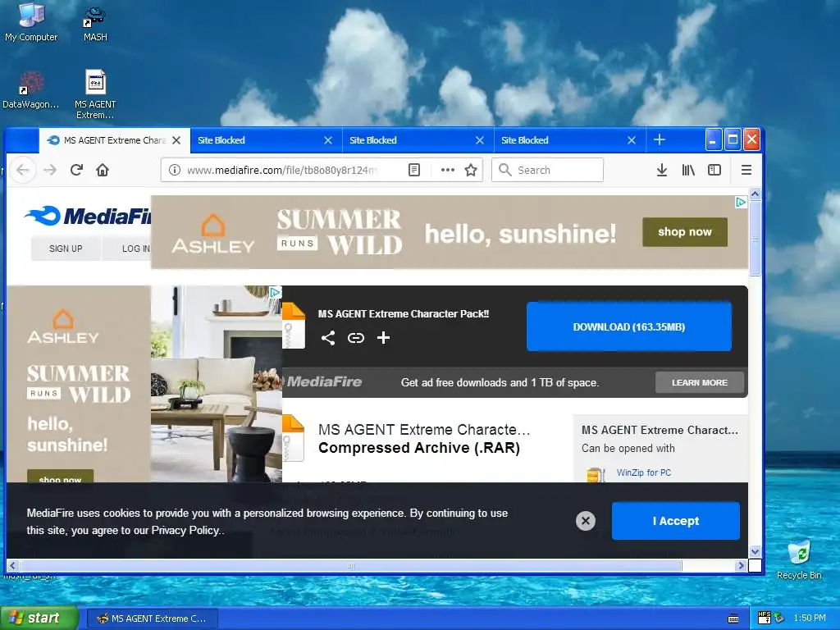Click the horizontal scrollbar left arrow
This screenshot has width=840, height=630.
point(13,565)
